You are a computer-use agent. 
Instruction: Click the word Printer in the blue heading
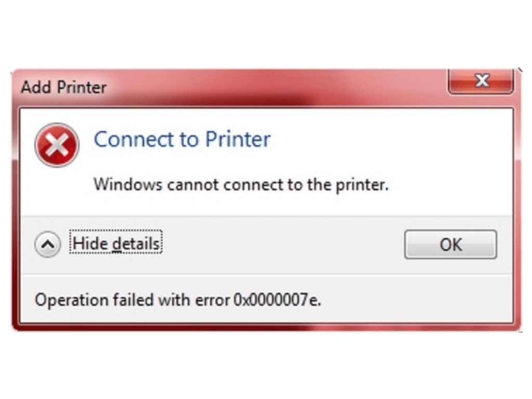tap(237, 139)
